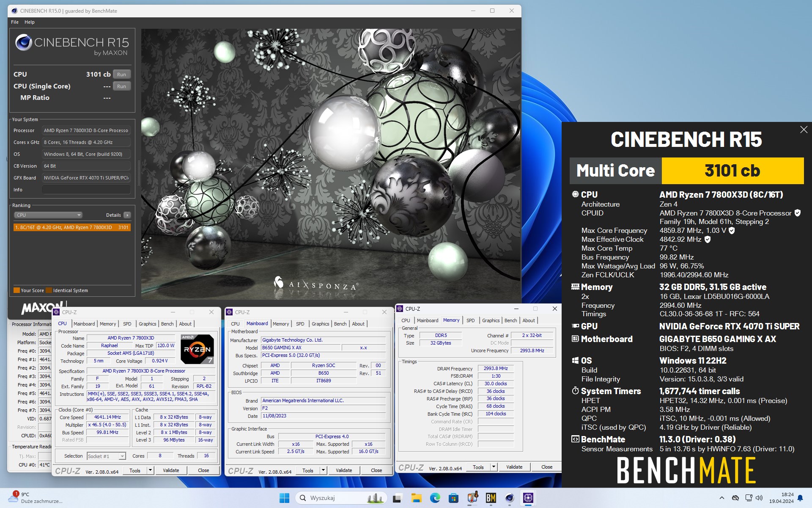Click Core Speed 4641.14 MHz value
This screenshot has width=812, height=508.
click(x=107, y=417)
